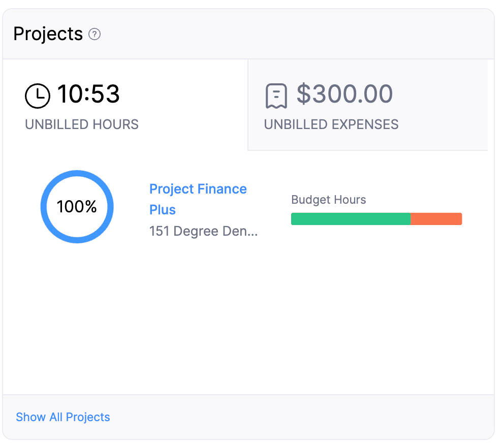Click the 151 Degree Den client name
Viewport: 504px width, 446px height.
203,231
